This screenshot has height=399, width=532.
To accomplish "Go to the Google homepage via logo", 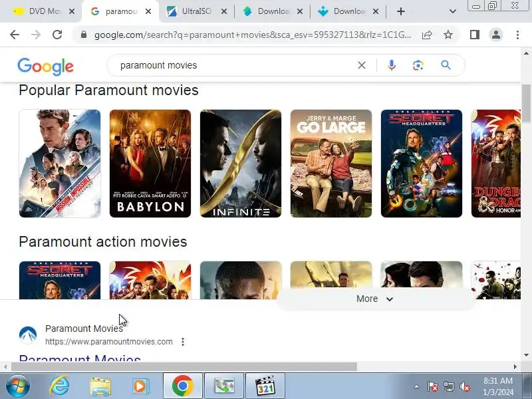I will tap(45, 66).
